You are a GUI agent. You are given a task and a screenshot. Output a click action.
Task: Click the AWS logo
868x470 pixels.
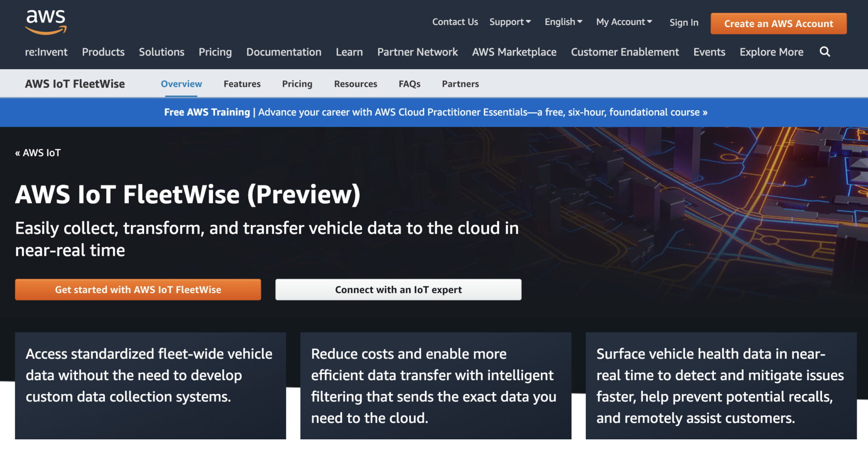[x=45, y=22]
